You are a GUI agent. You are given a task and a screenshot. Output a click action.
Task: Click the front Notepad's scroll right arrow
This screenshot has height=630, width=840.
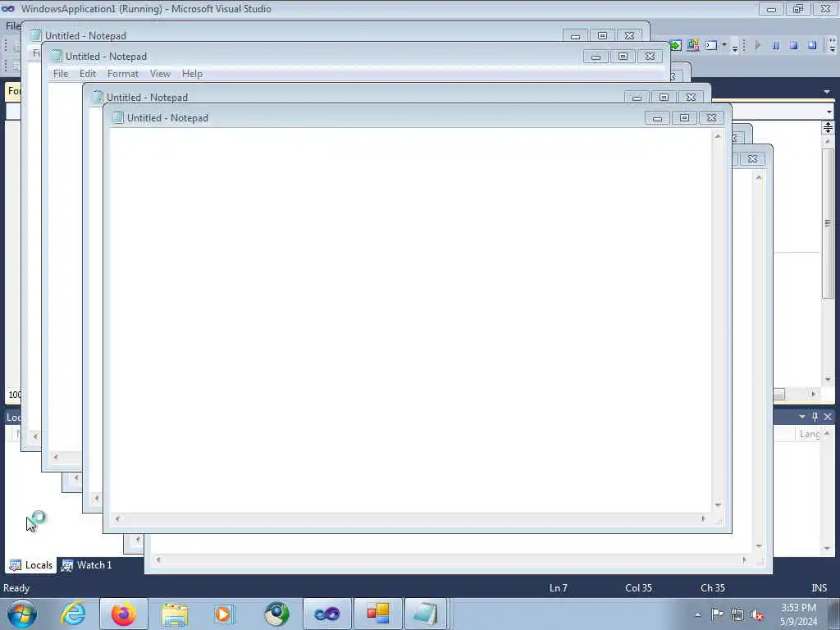(703, 518)
